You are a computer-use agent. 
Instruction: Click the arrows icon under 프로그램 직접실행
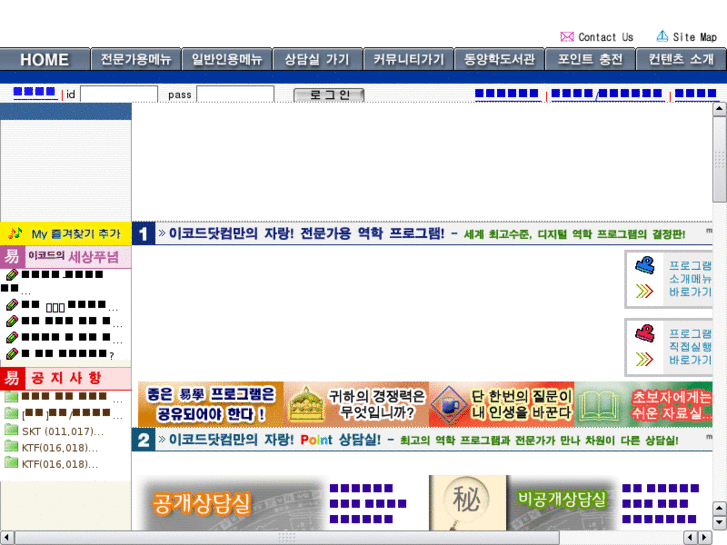tap(644, 359)
